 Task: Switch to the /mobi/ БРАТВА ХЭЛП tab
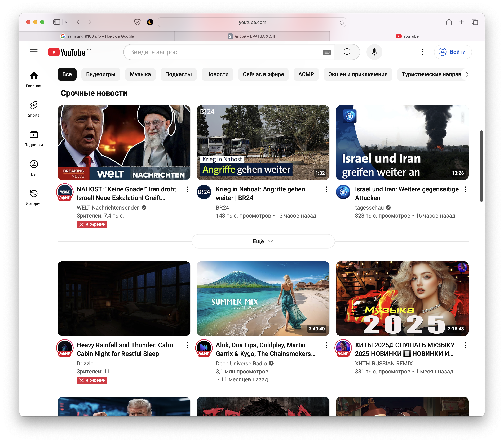(252, 36)
